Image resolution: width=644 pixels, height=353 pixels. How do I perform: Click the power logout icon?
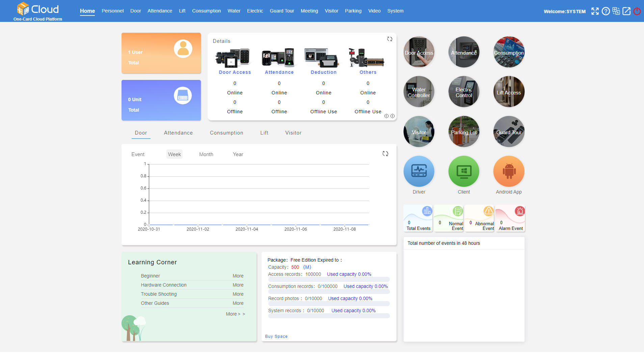point(637,11)
